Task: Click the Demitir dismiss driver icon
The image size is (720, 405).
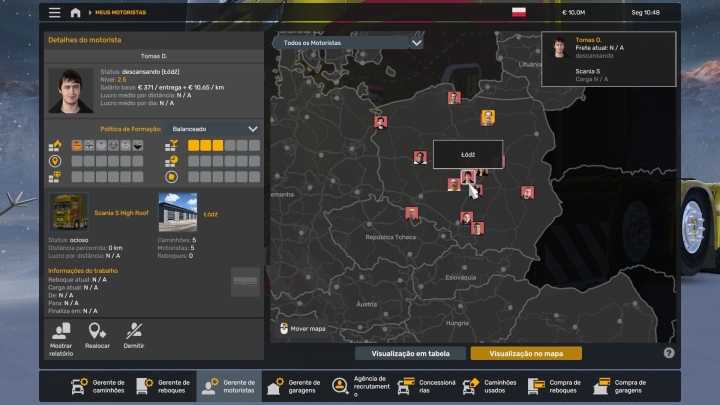Action: click(134, 331)
